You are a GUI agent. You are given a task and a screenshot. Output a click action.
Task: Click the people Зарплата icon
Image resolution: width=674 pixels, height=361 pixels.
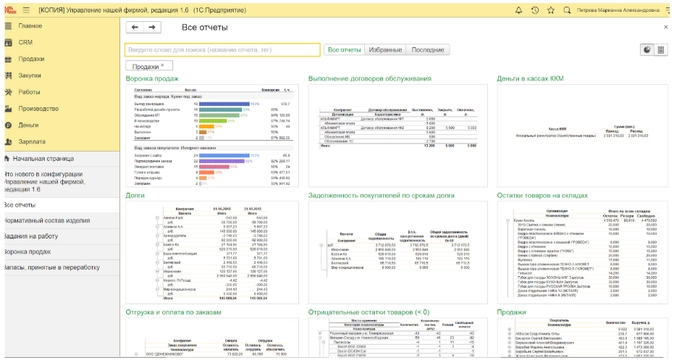pyautogui.click(x=8, y=141)
